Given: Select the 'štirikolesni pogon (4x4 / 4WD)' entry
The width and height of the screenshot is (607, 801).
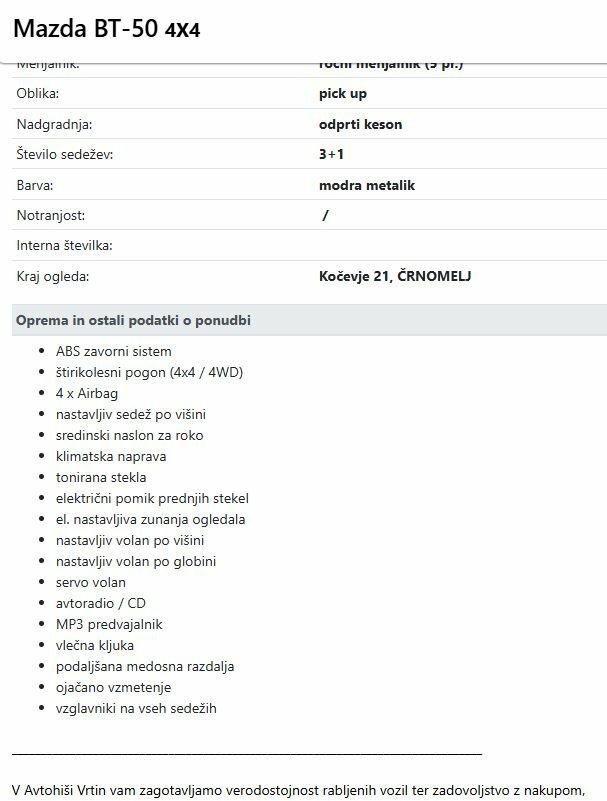Looking at the screenshot, I should coord(150,372).
